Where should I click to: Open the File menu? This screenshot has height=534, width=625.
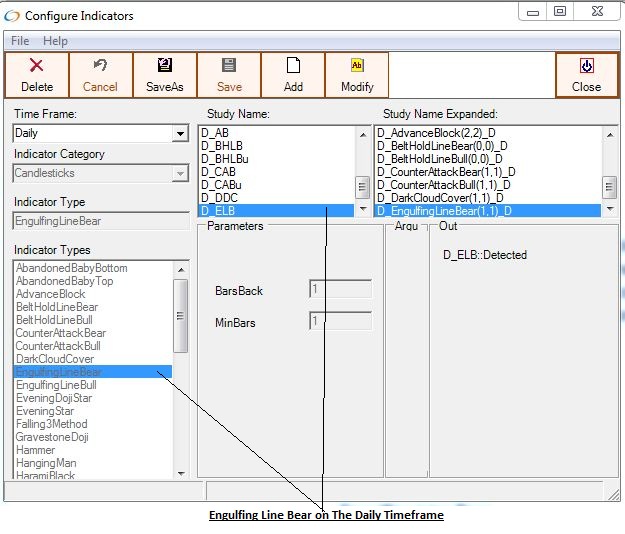(x=20, y=41)
